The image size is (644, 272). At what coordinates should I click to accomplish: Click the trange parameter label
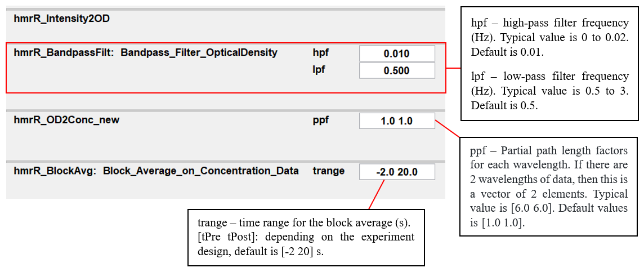328,171
